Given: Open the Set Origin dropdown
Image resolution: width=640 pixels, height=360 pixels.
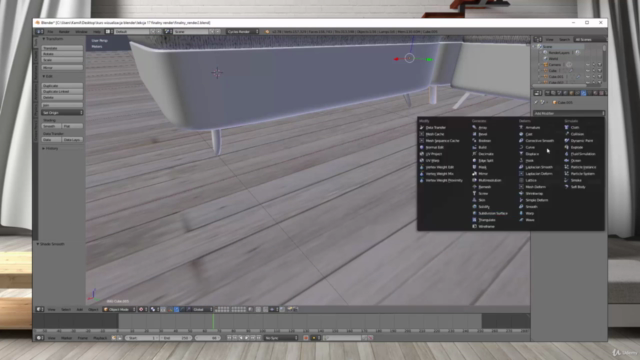Looking at the screenshot, I should (x=62, y=112).
